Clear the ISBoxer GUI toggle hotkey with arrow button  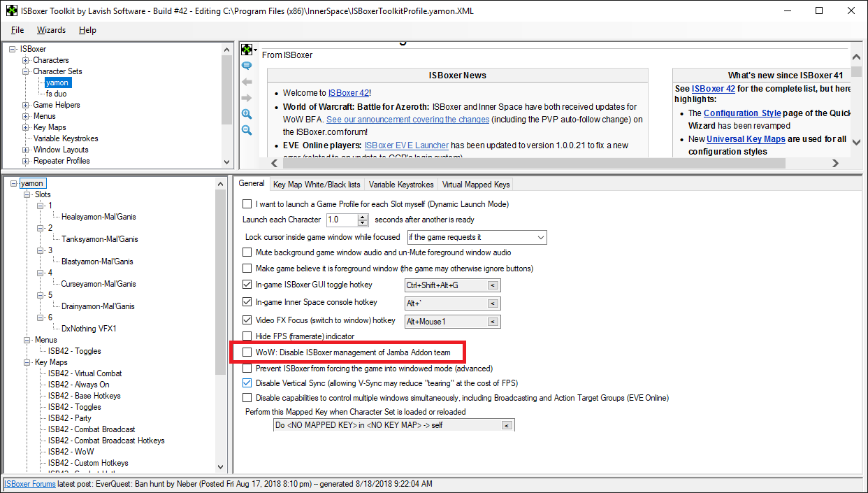tap(493, 285)
